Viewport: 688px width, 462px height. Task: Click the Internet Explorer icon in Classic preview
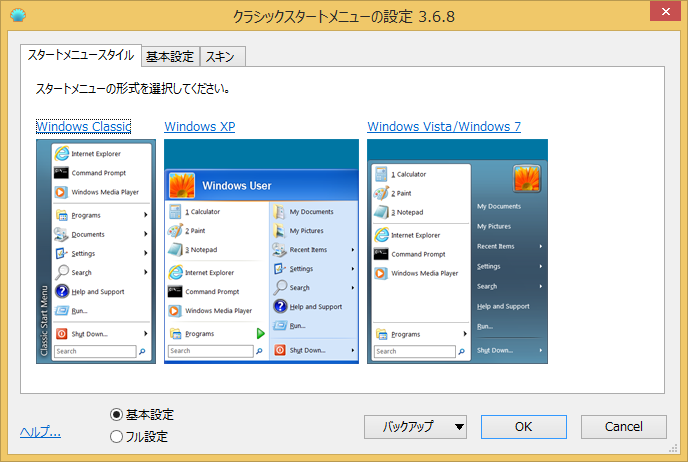pyautogui.click(x=61, y=154)
